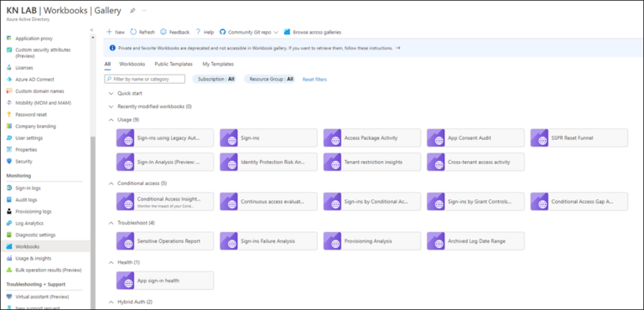Click the sidebar scroll-up arrow
This screenshot has width=644, height=310.
pyautogui.click(x=93, y=38)
